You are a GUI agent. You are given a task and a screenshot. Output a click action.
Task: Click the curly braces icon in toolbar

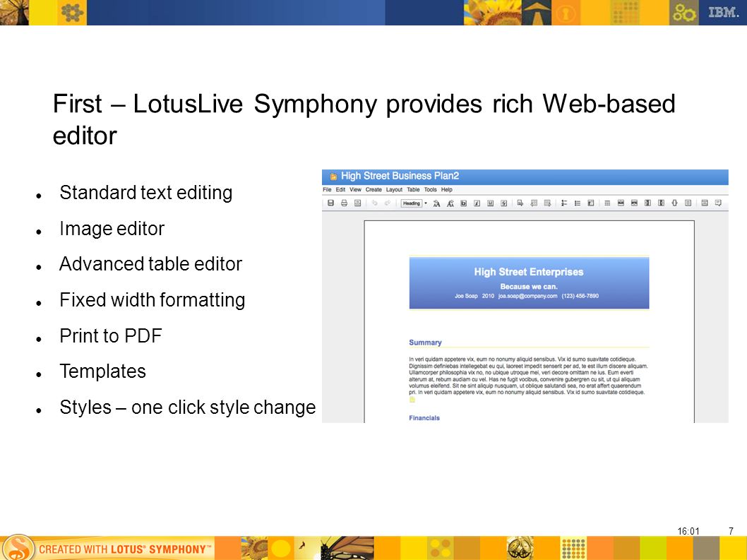(674, 203)
